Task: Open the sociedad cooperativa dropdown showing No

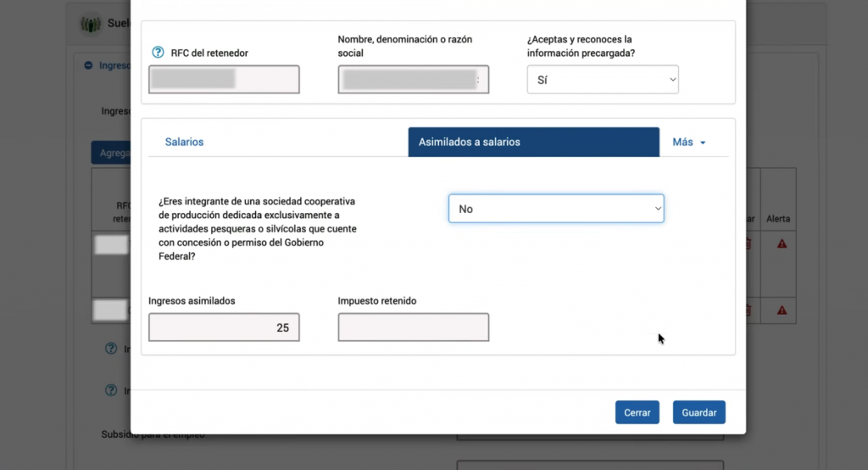Action: click(555, 209)
